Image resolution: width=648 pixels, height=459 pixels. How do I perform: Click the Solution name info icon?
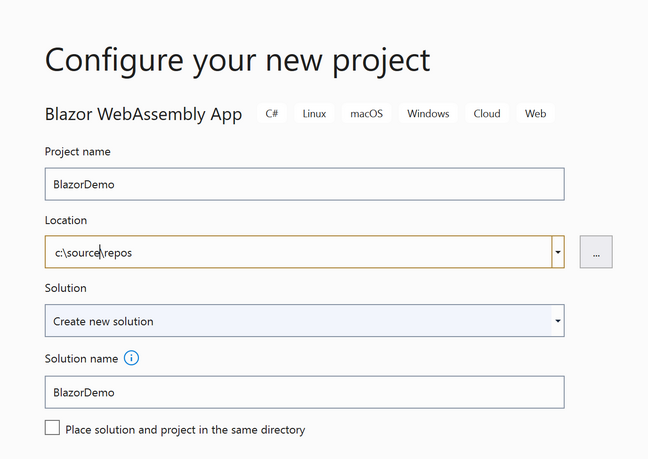[131, 358]
